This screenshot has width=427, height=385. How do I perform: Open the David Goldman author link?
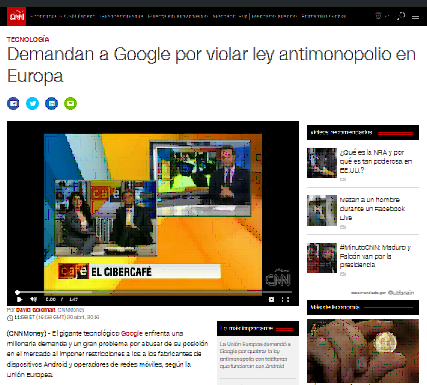[35, 310]
